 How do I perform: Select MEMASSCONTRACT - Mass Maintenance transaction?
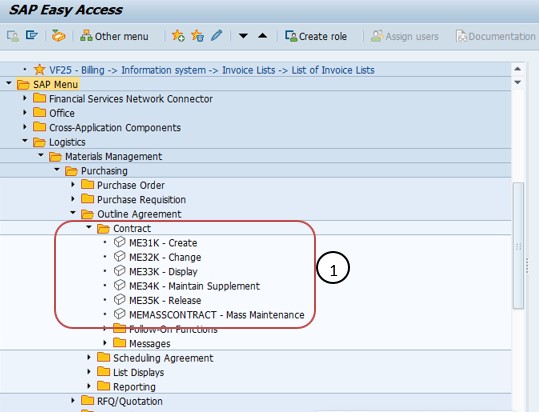(x=217, y=315)
